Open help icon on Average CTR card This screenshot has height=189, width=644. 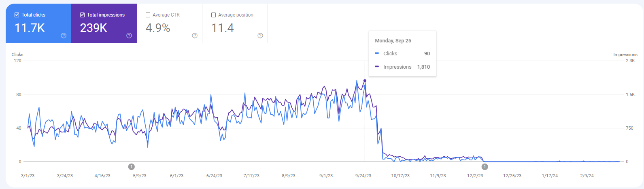tap(195, 36)
